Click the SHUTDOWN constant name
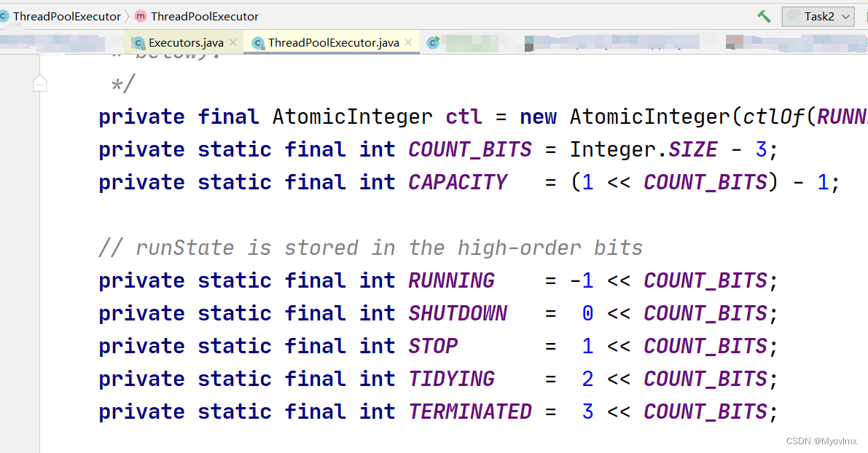The width and height of the screenshot is (868, 453). [x=458, y=313]
